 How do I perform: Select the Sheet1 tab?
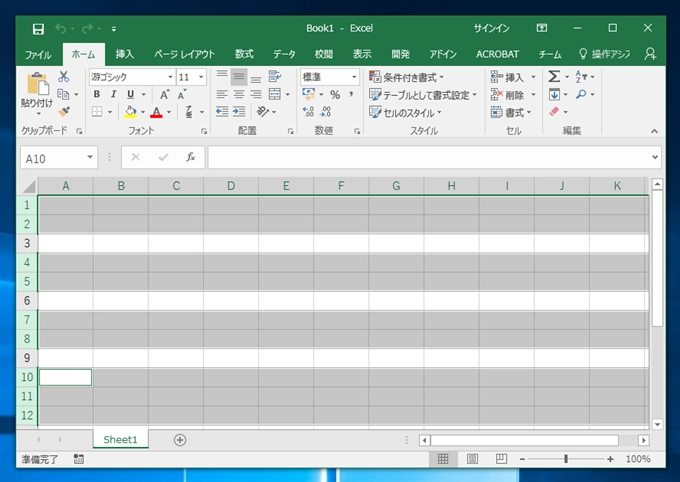tap(120, 439)
